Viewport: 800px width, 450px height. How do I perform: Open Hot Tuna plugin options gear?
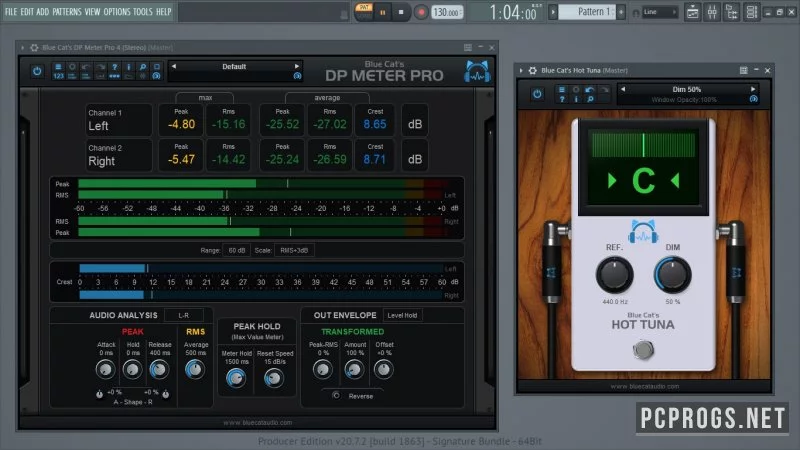tap(533, 70)
